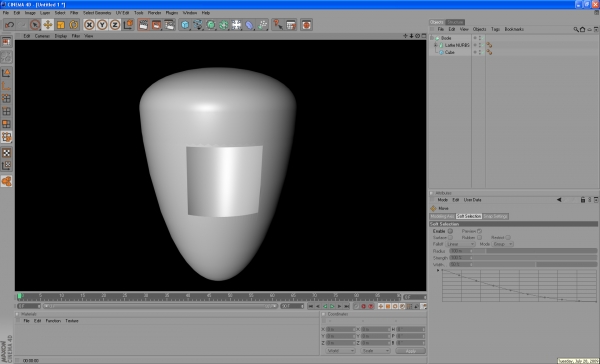Click the Undo arrow icon
Image resolution: width=600 pixels, height=364 pixels.
10,25
